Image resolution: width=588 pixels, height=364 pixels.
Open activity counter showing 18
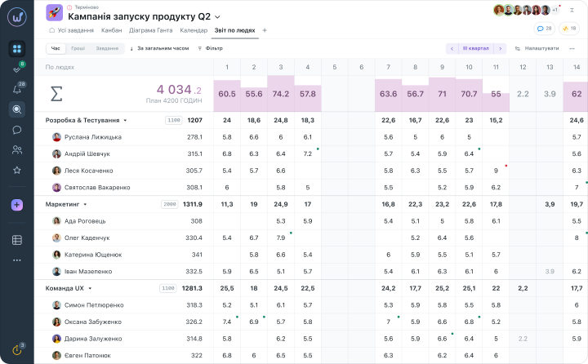click(x=569, y=29)
